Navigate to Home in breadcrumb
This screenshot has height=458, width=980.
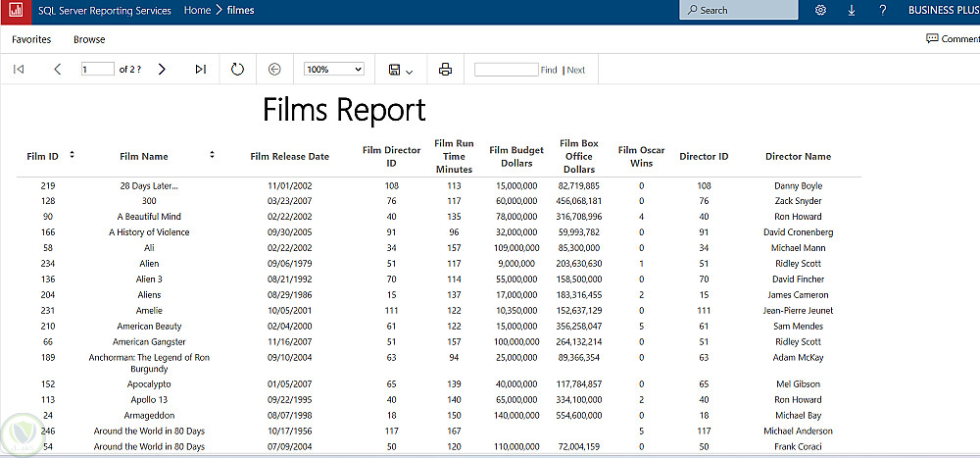[x=197, y=10]
